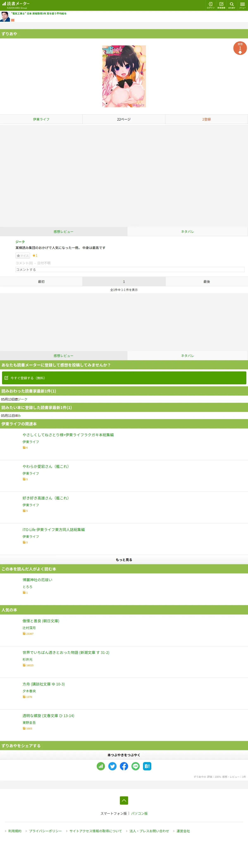The image size is (248, 868).
Task: Click 今すぐ登録する（無料） button
Action: pyautogui.click(x=124, y=378)
